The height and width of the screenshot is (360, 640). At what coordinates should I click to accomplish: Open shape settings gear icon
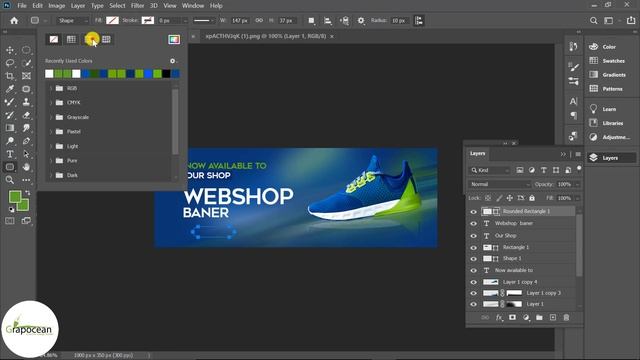(361, 20)
